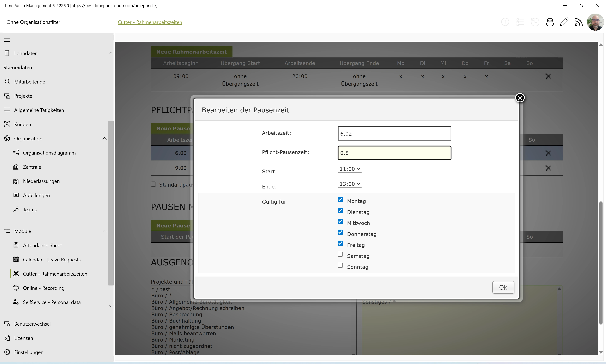Click the sidebar vertical scrollbar

111,203
